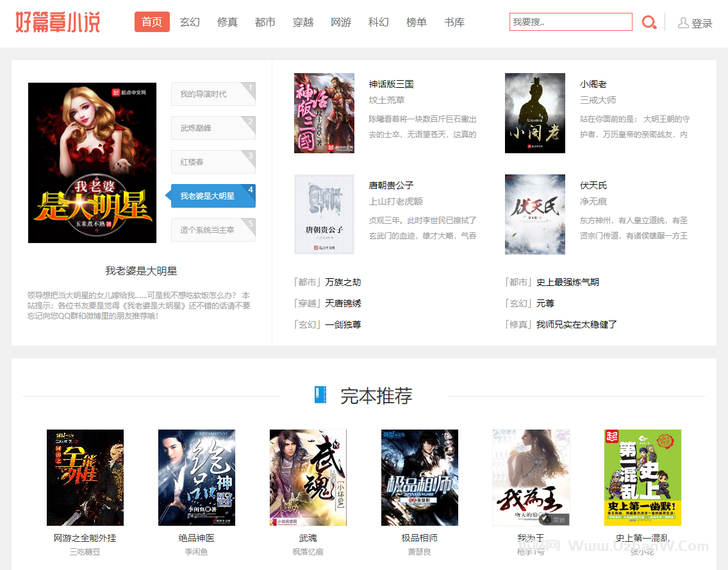Open the 网游之全能外挂 cover thumbnail

pyautogui.click(x=85, y=478)
